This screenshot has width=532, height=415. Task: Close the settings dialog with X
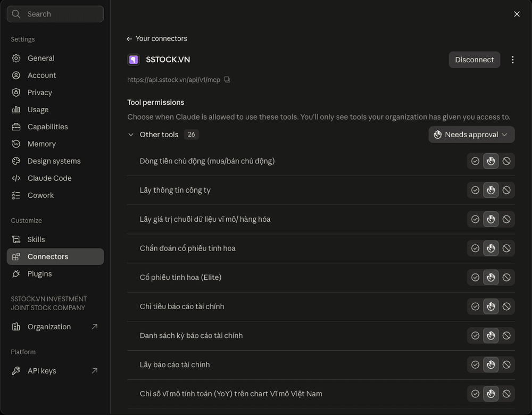click(517, 14)
